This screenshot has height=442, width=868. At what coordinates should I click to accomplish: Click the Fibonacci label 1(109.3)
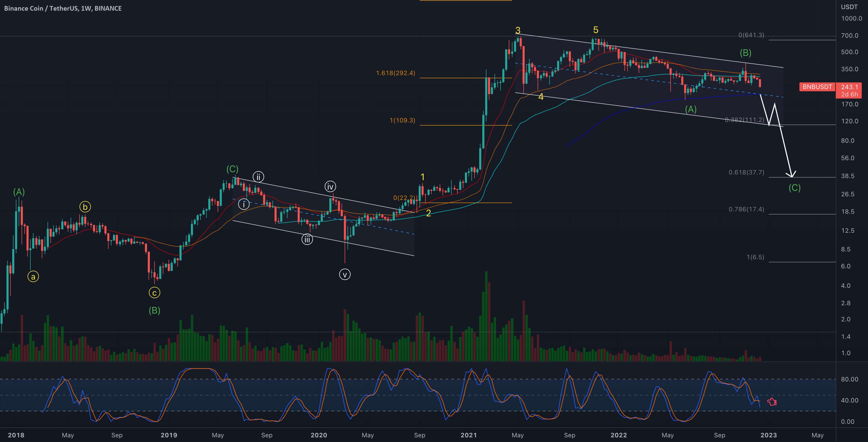click(x=402, y=120)
